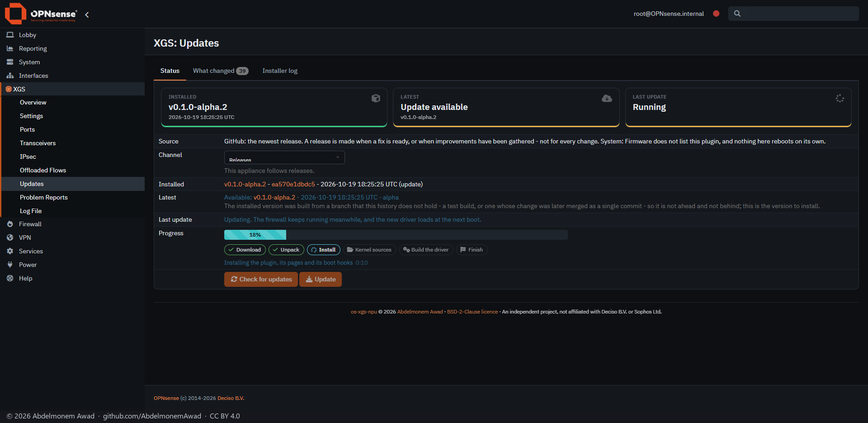Viewport: 868px width, 423px height.
Task: Click the cloud download icon in Latest card
Action: pos(607,98)
